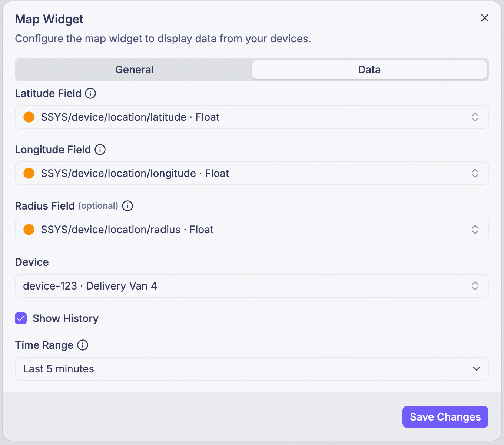Click the Latitude Field info icon
Screen dimensions: 504x445
point(90,93)
